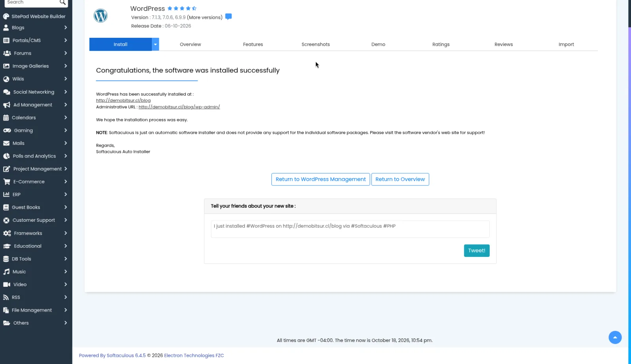
Task: Click the Video camera icon
Action: [7, 284]
